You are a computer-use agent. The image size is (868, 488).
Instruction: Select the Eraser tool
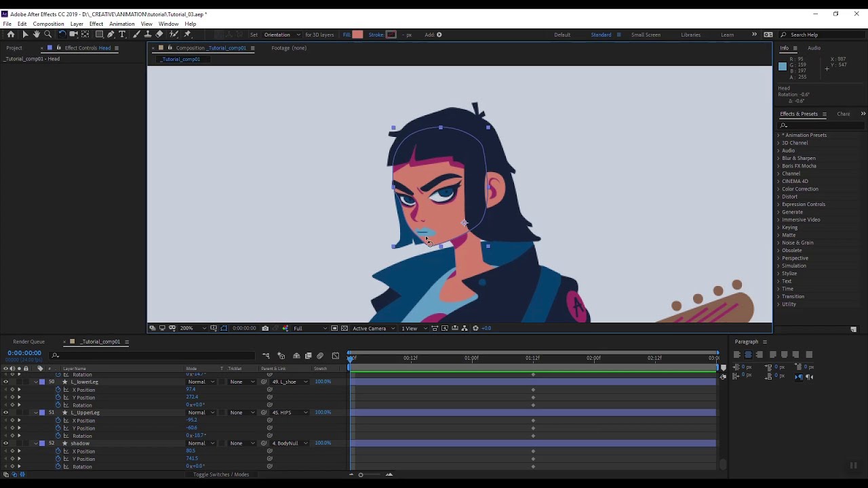point(159,34)
